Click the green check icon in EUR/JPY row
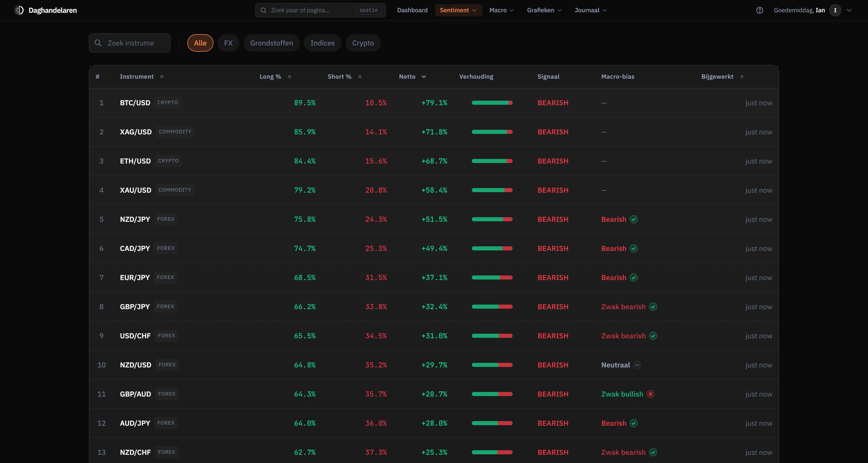868x463 pixels. click(x=633, y=277)
